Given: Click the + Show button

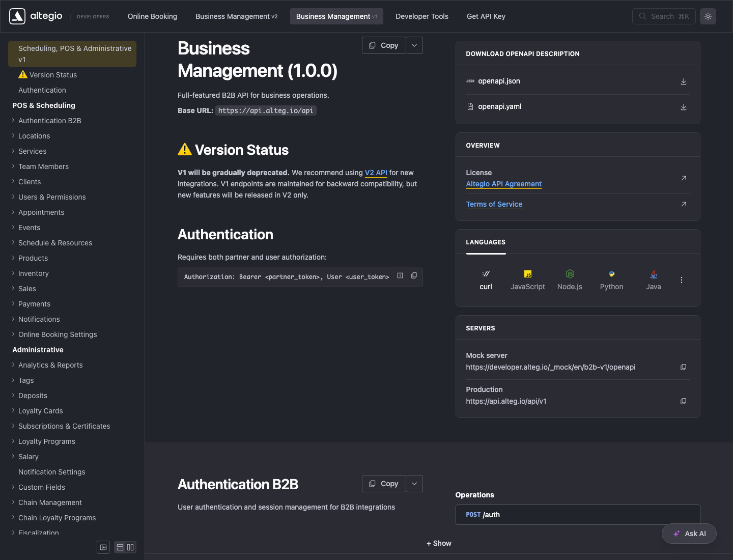Looking at the screenshot, I should (x=439, y=543).
